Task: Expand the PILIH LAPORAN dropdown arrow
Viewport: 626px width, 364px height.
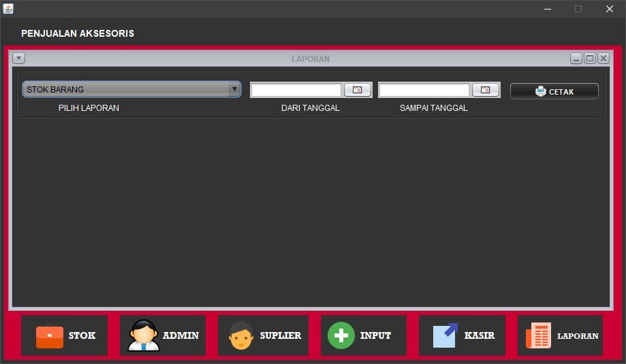Action: point(234,89)
